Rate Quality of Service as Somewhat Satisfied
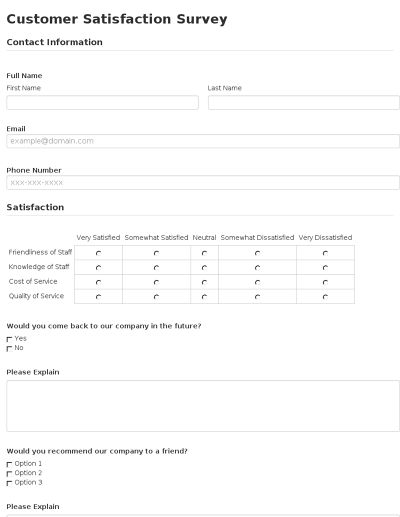 (x=156, y=297)
